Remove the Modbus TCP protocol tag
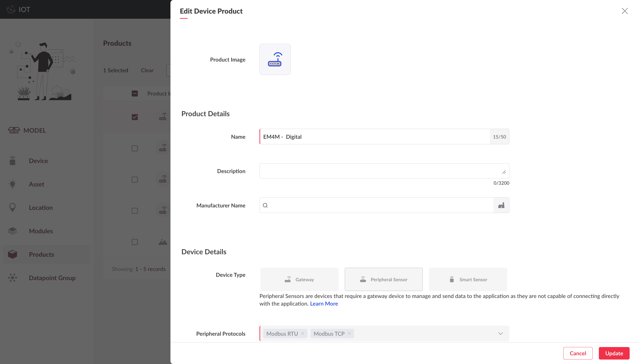Screen dimensions: 639x364 349,333
